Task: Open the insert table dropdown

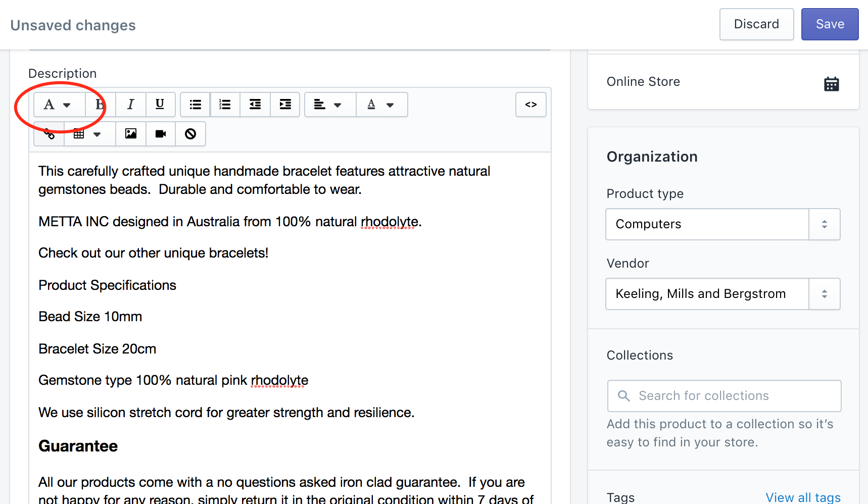Action: (89, 134)
